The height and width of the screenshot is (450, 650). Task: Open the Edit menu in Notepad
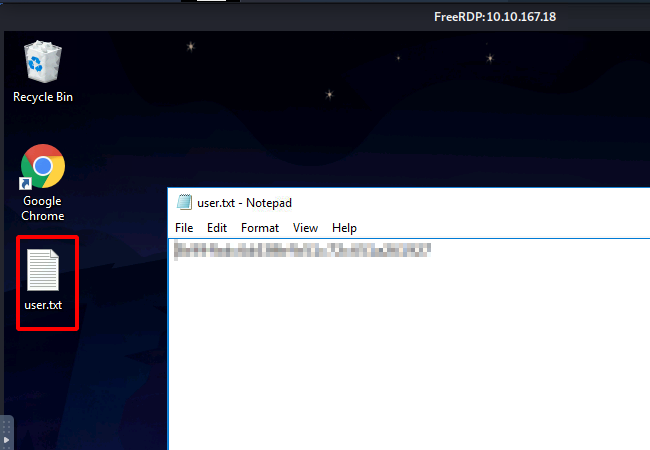click(217, 228)
